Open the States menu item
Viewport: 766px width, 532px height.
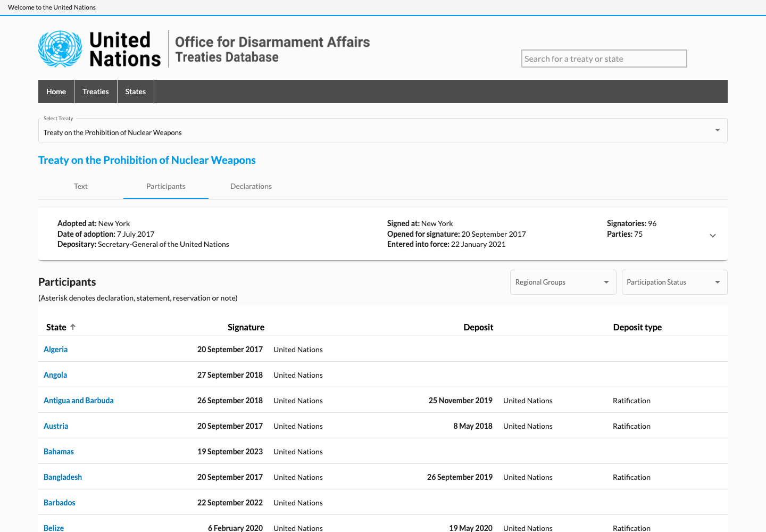[136, 92]
